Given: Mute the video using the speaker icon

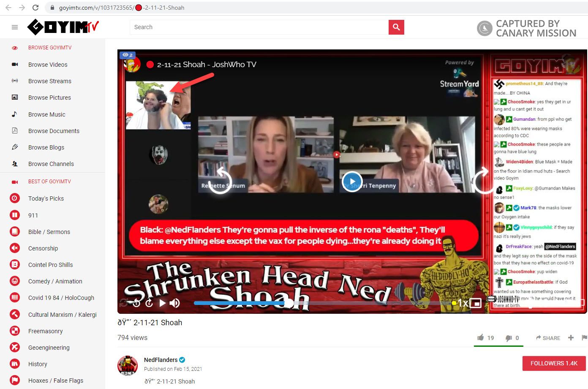Looking at the screenshot, I should point(174,303).
